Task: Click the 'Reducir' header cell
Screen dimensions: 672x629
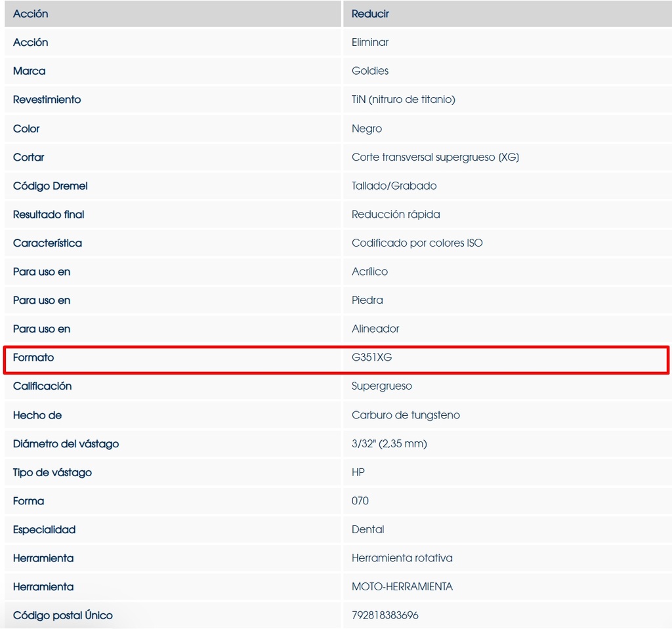Action: 371,14
